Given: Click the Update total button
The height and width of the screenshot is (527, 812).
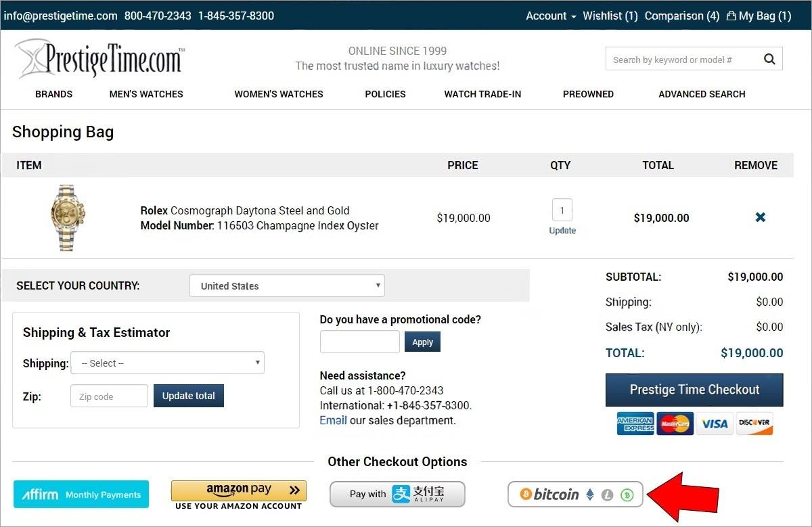Looking at the screenshot, I should click(189, 396).
